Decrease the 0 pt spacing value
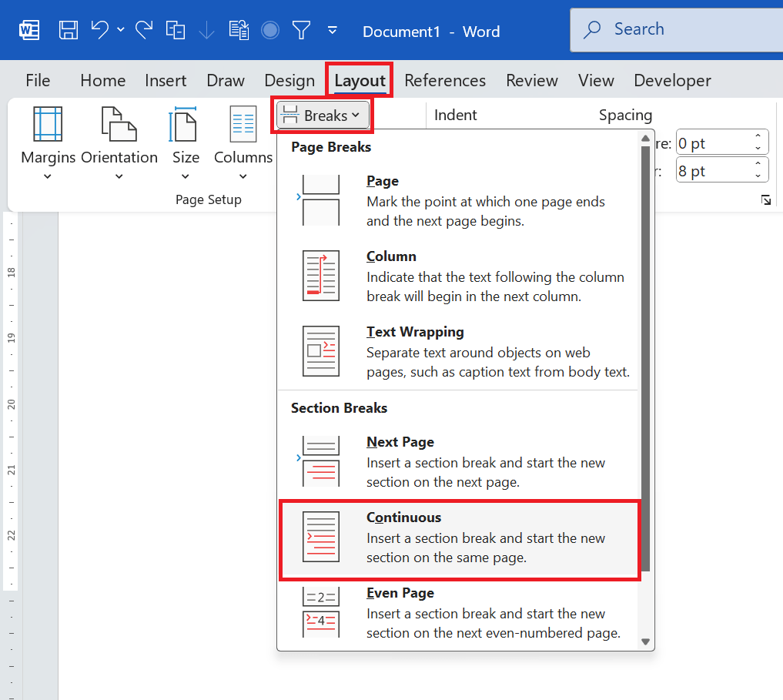This screenshot has width=783, height=700. pyautogui.click(x=758, y=149)
